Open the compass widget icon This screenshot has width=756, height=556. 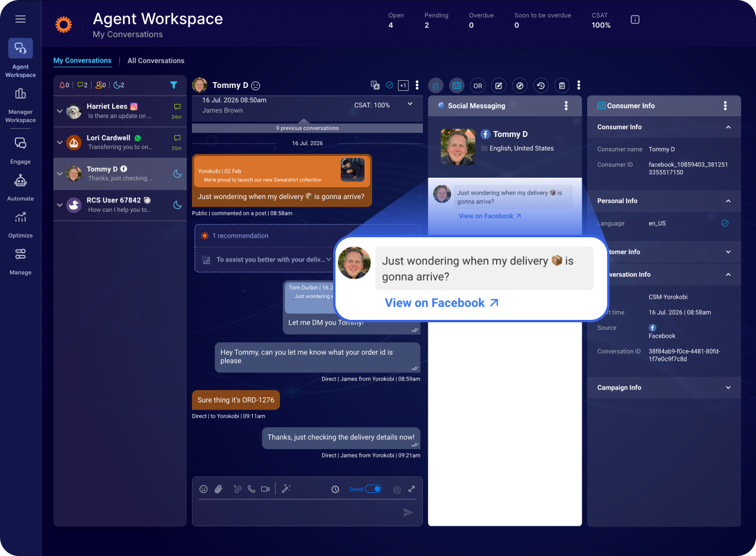pyautogui.click(x=520, y=86)
